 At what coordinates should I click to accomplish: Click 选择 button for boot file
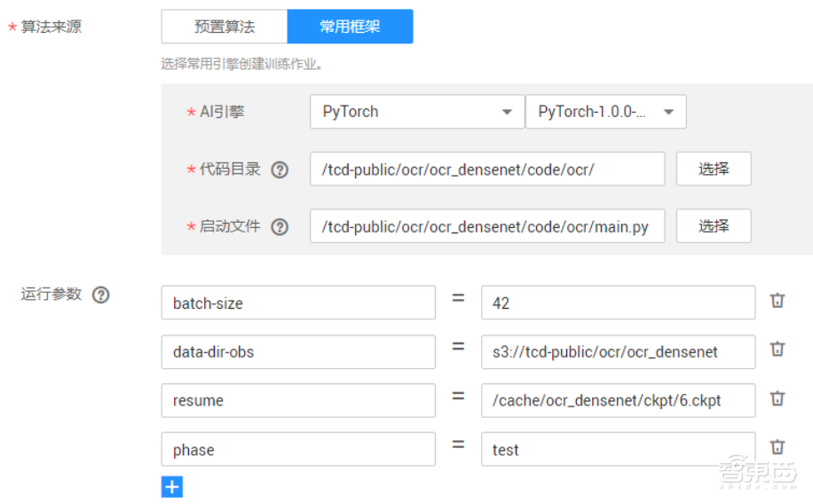pyautogui.click(x=714, y=226)
